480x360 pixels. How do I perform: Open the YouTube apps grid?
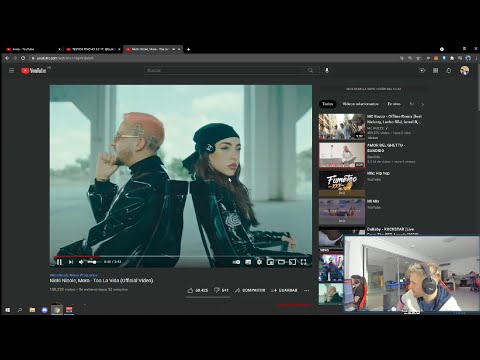coord(435,70)
